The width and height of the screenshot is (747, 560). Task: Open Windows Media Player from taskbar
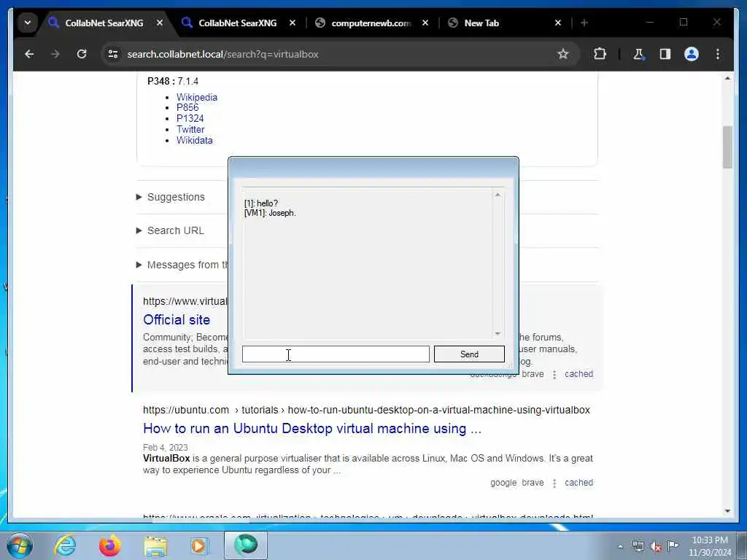pos(199,545)
